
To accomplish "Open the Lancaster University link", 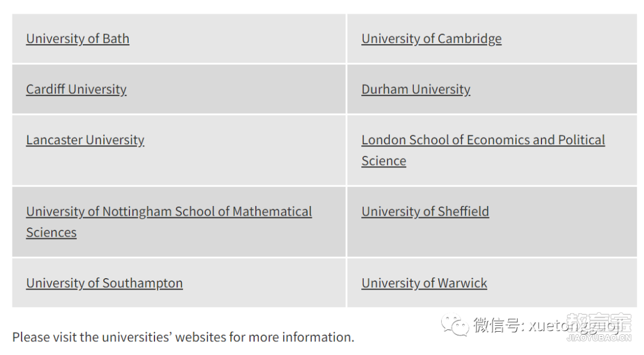I will [85, 140].
